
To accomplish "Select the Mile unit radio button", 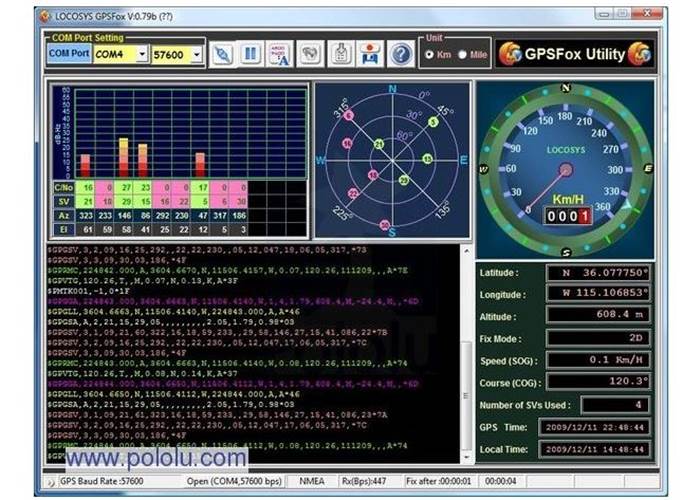I will (x=462, y=55).
